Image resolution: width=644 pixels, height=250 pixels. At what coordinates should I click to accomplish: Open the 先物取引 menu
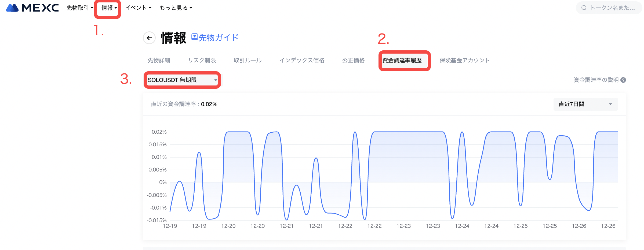click(80, 8)
